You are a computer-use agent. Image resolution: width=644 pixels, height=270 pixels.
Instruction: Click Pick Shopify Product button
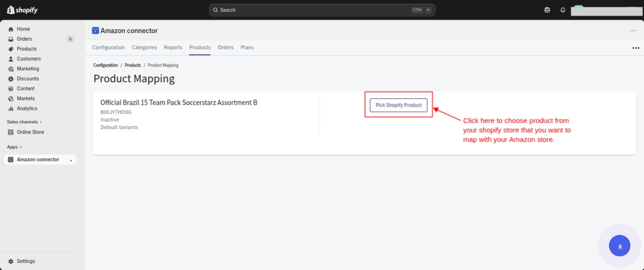pos(398,105)
